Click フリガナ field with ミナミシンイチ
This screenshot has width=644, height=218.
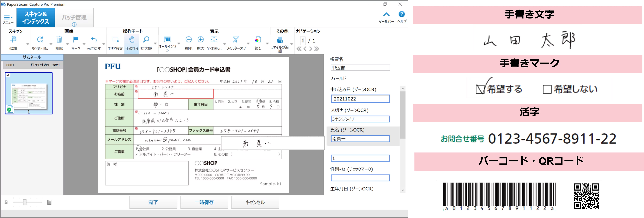tap(360, 119)
